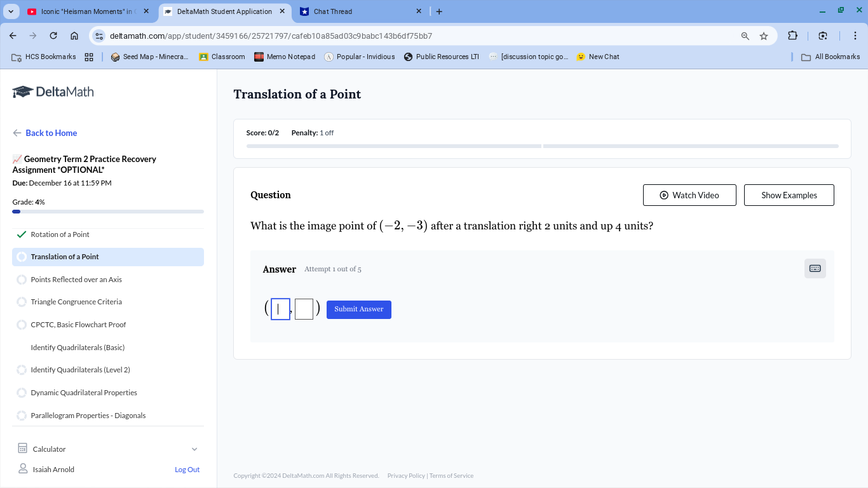Close the Iconic Heisman Moments tab
The height and width of the screenshot is (488, 868).
coord(146,11)
